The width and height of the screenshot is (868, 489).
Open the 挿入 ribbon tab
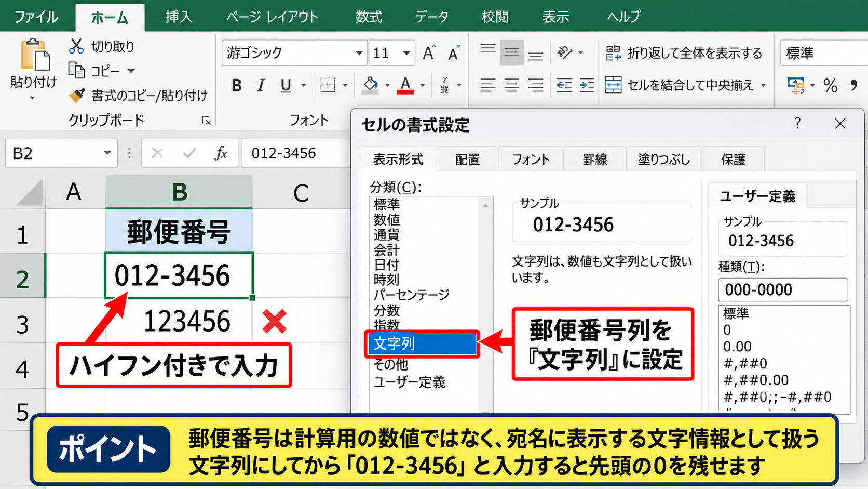(x=179, y=17)
